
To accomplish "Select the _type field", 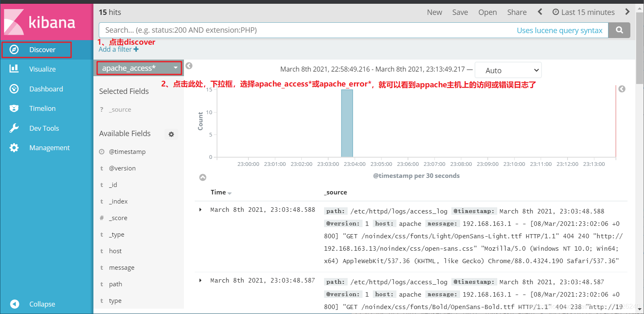I will coord(117,235).
